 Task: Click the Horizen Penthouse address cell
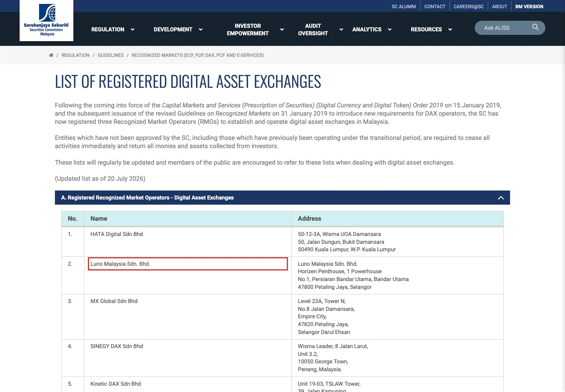click(x=397, y=276)
